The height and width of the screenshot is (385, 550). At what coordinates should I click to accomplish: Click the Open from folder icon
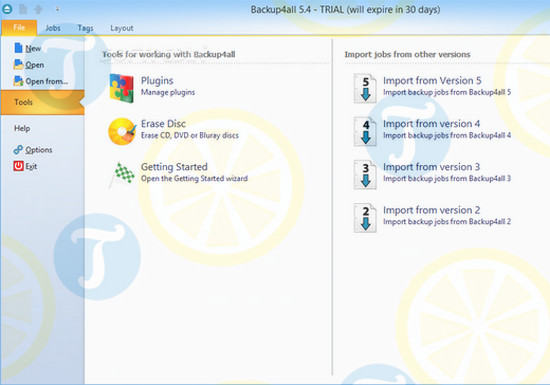18,81
